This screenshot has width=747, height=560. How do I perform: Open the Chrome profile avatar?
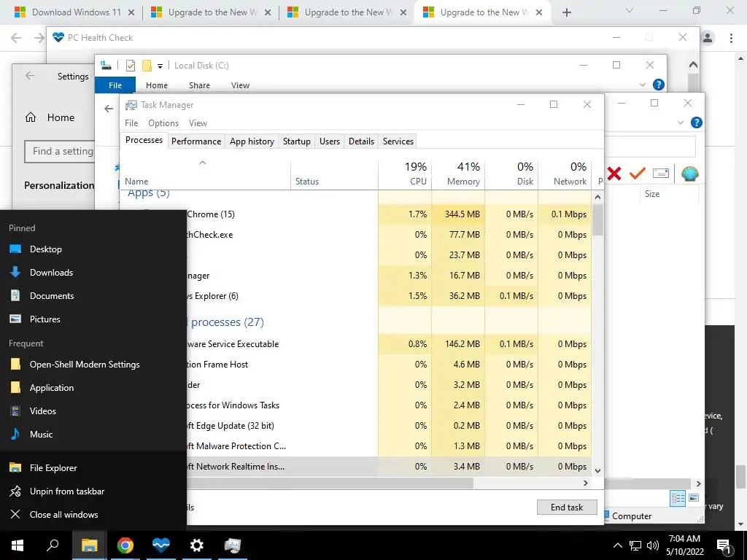coord(708,38)
